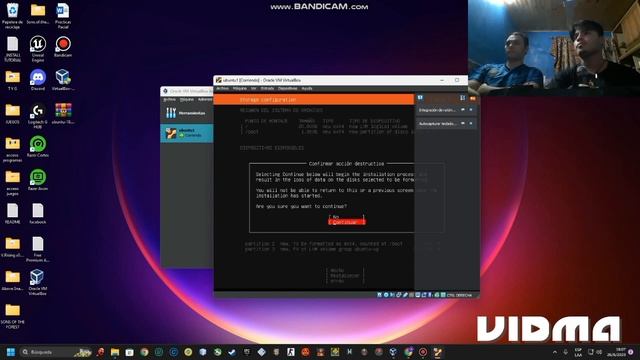Open the Practicas Word document icon
The image size is (640, 360).
pos(63,16)
